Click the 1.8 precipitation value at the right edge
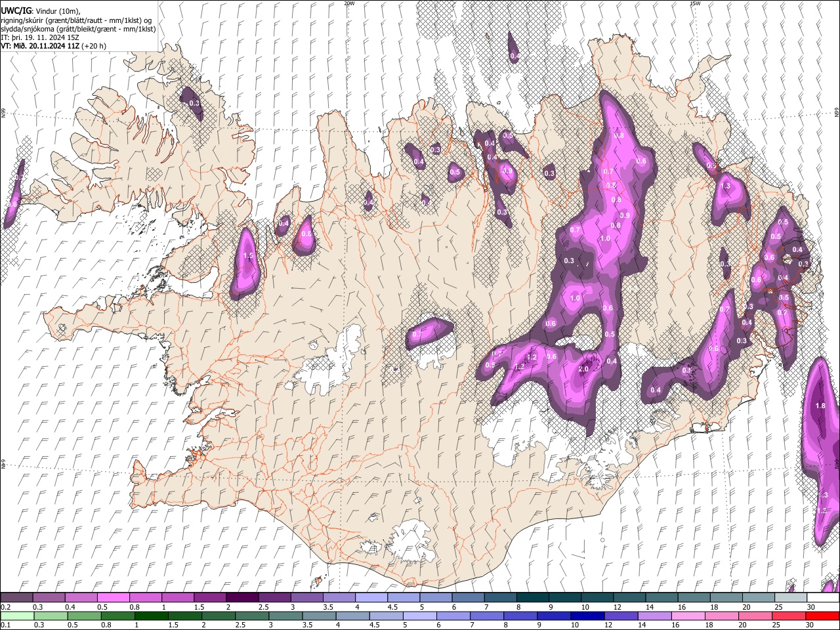 coord(820,406)
